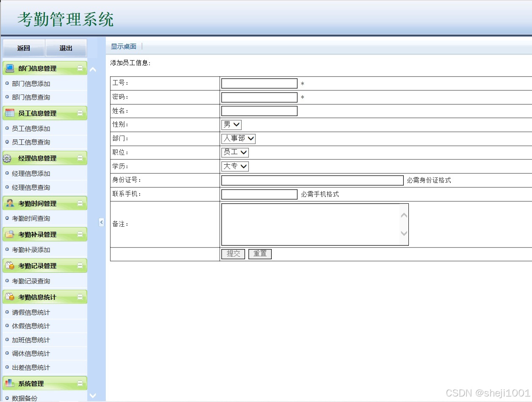
Task: Open 部门信息添加 in sidebar
Action: pyautogui.click(x=31, y=83)
